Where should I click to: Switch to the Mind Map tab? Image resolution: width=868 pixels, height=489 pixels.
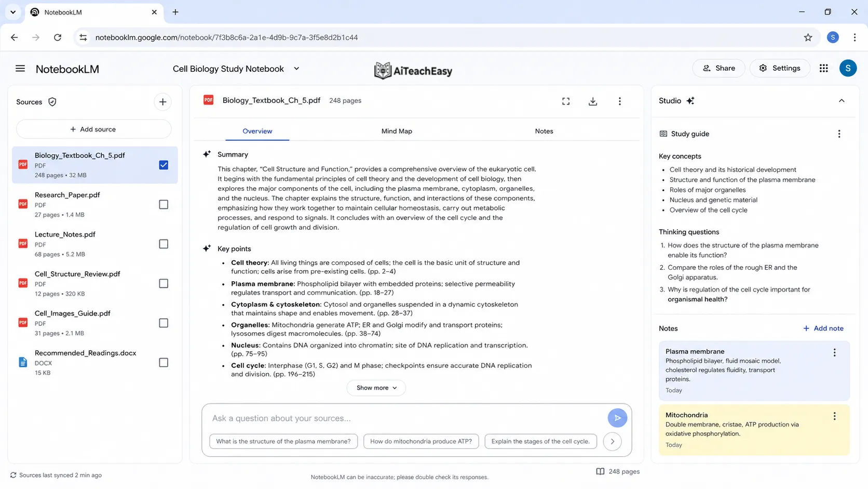(x=397, y=131)
